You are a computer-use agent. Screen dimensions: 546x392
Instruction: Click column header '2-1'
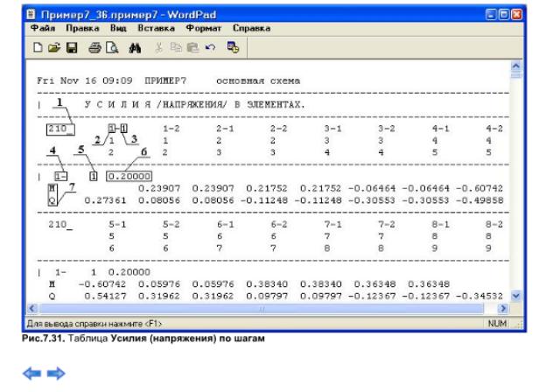click(x=225, y=129)
